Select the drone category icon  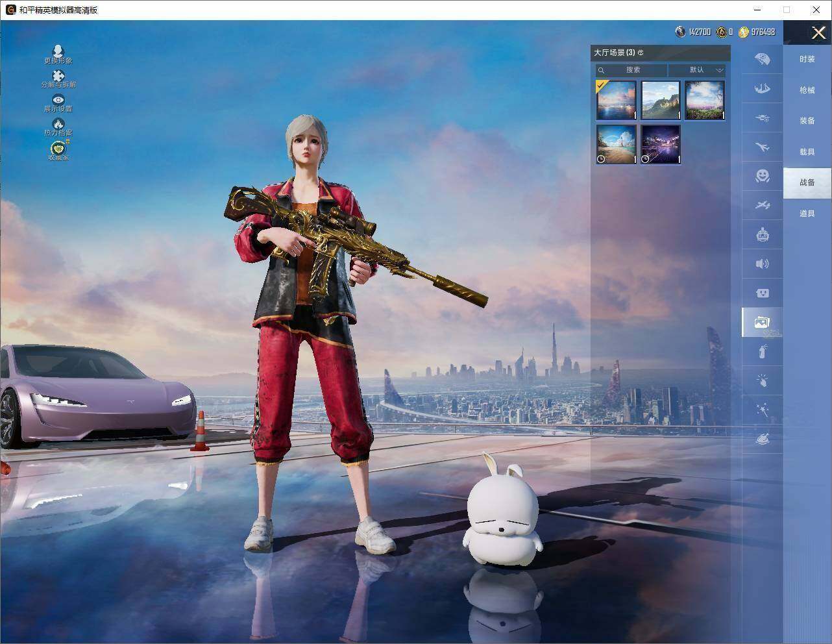pyautogui.click(x=763, y=118)
